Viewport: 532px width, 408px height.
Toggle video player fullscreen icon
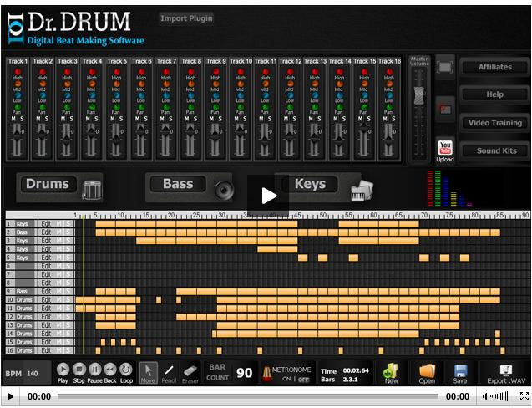click(x=524, y=396)
